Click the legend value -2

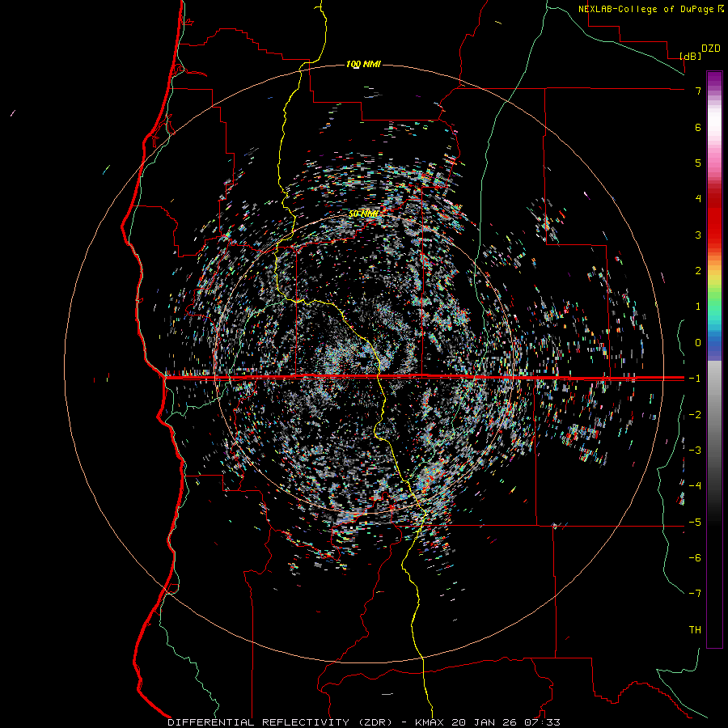pyautogui.click(x=695, y=414)
